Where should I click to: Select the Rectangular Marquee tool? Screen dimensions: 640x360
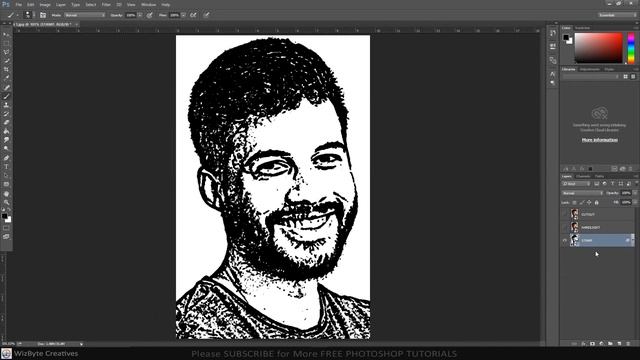click(6, 43)
